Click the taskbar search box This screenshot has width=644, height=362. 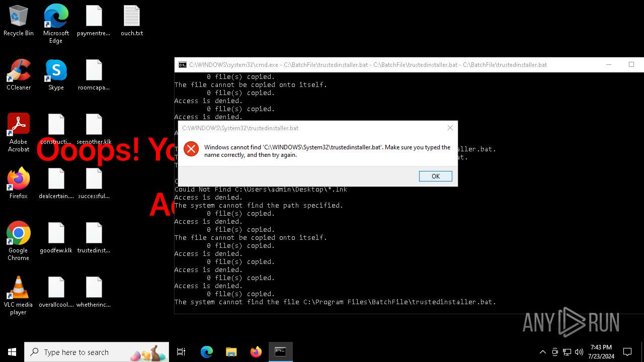tap(97, 352)
